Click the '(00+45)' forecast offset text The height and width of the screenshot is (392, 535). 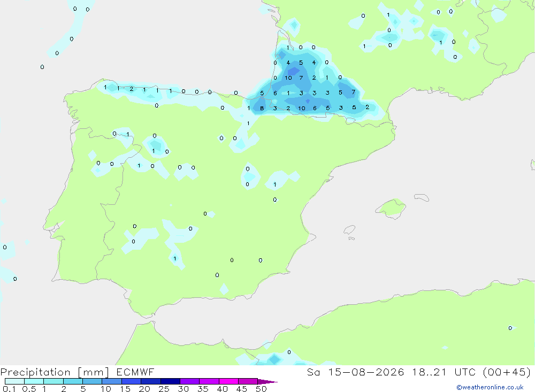pos(507,372)
